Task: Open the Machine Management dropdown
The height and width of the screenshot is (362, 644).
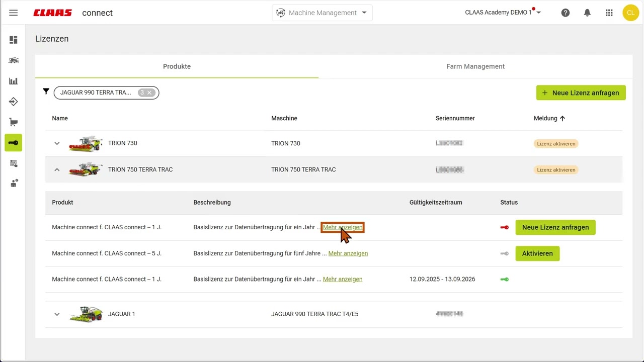Action: (x=322, y=13)
